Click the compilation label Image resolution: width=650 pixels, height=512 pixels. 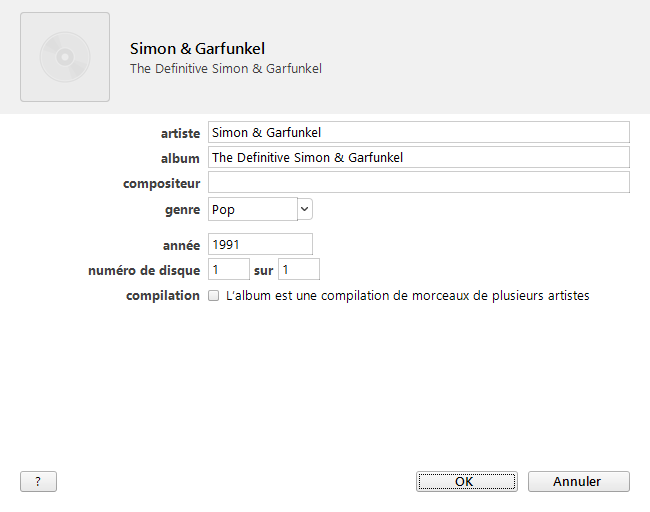pyautogui.click(x=163, y=296)
